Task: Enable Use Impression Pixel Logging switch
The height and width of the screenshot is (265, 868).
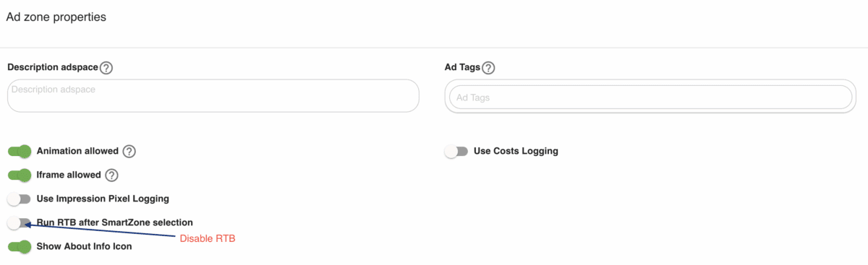Action: [x=20, y=199]
